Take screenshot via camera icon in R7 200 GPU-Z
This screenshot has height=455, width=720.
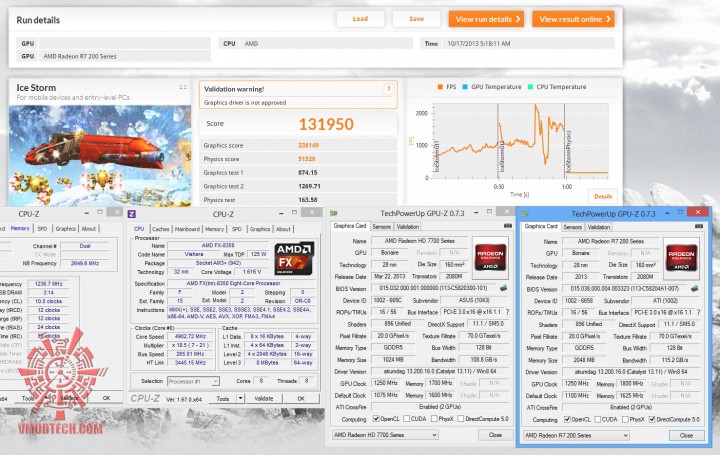coord(699,226)
